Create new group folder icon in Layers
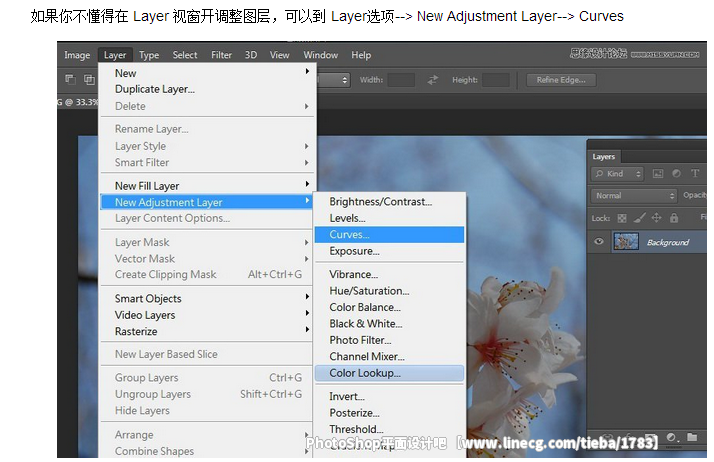The image size is (714, 462). tap(692, 437)
